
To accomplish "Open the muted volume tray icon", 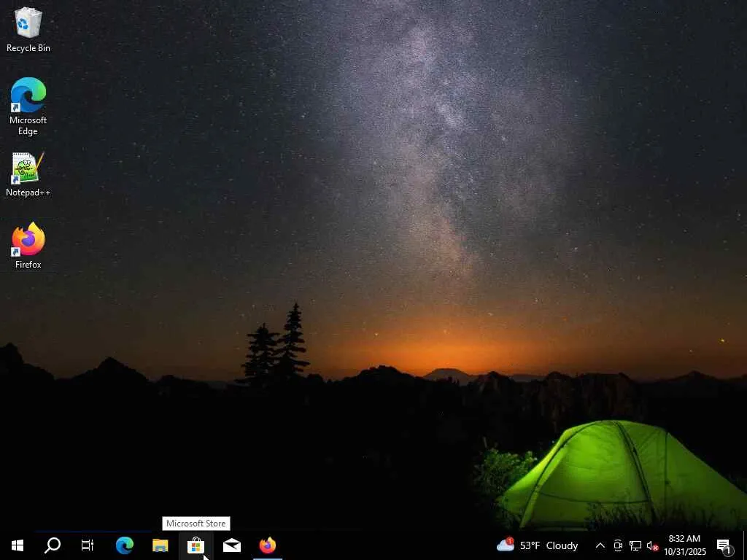I will pyautogui.click(x=652, y=545).
